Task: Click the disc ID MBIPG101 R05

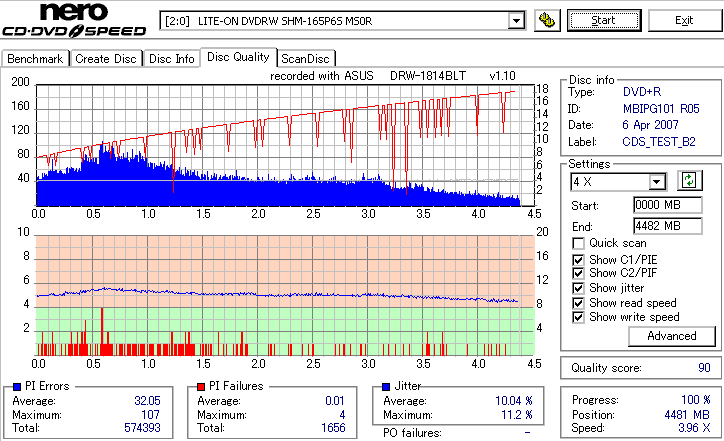Action: point(661,109)
